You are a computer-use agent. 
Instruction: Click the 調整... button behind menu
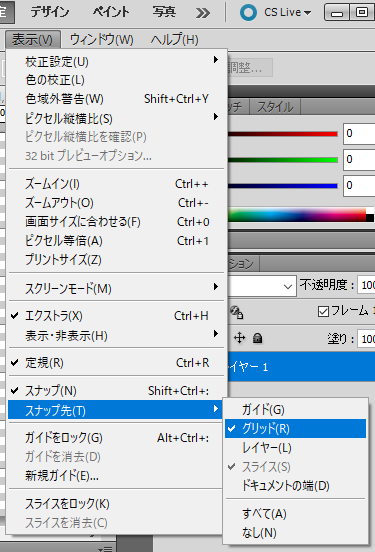point(250,67)
